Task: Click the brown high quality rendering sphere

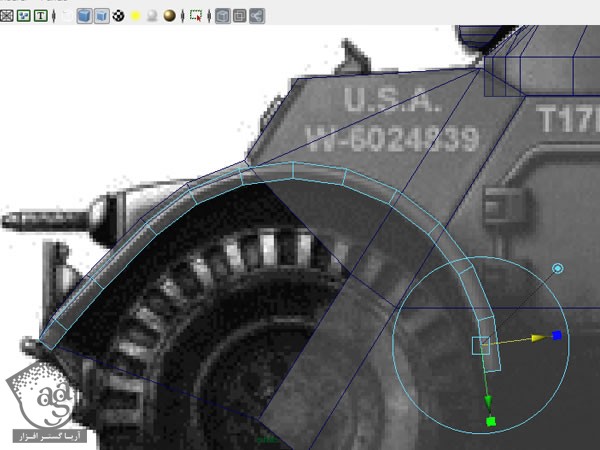Action: point(169,15)
